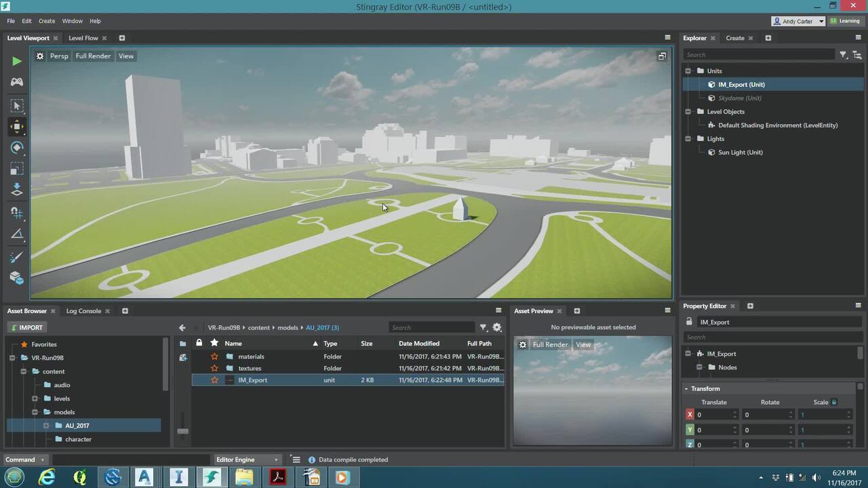Screen dimensions: 868x488
Task: Click the add-asset icon below folder icon
Action: pyautogui.click(x=182, y=357)
